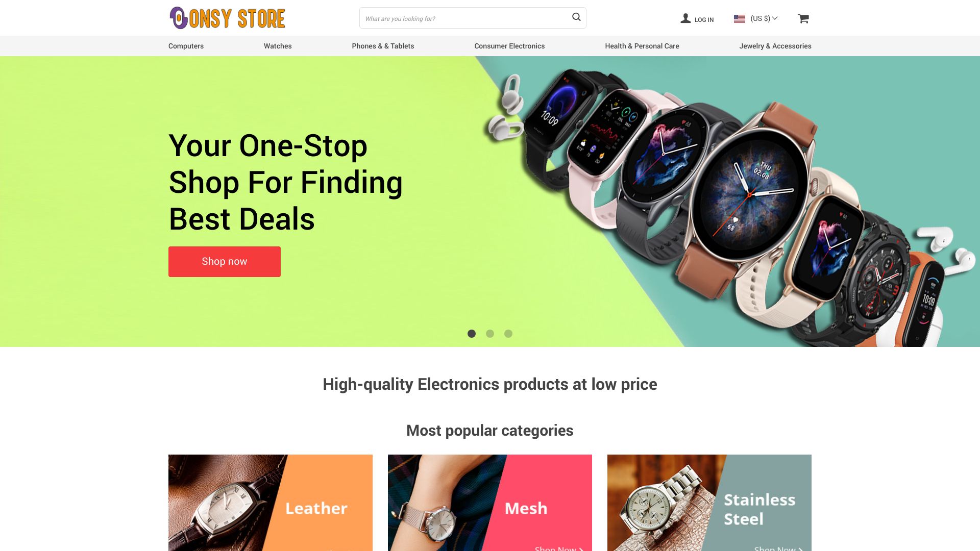Screen dimensions: 980x551
Task: Click the search magnifier icon
Action: [x=576, y=17]
